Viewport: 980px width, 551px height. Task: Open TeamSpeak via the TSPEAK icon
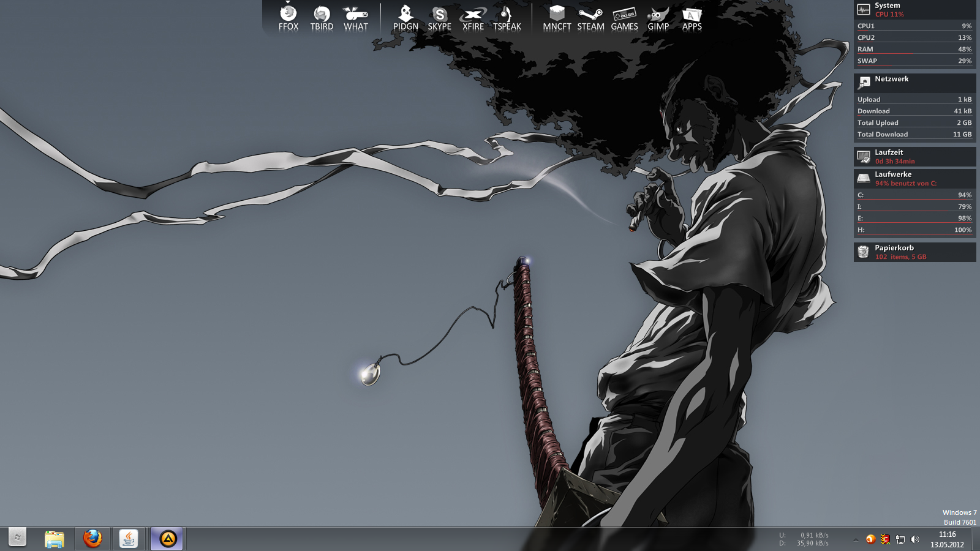pyautogui.click(x=507, y=18)
